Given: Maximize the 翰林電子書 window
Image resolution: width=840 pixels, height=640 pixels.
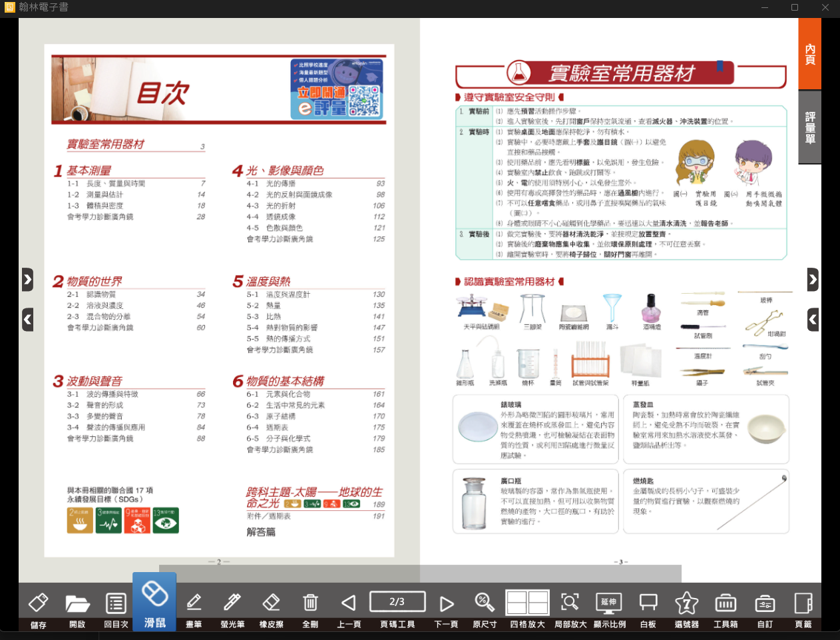Looking at the screenshot, I should coord(794,7).
